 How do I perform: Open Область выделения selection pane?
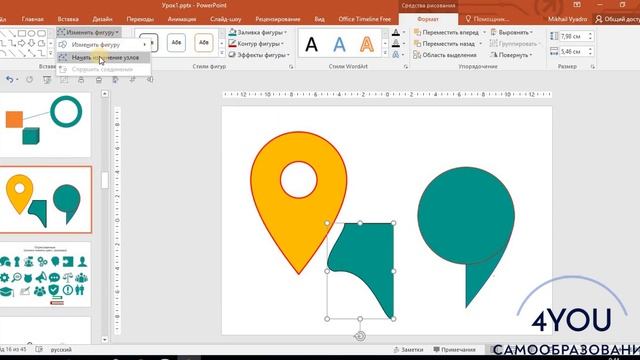(x=444, y=55)
